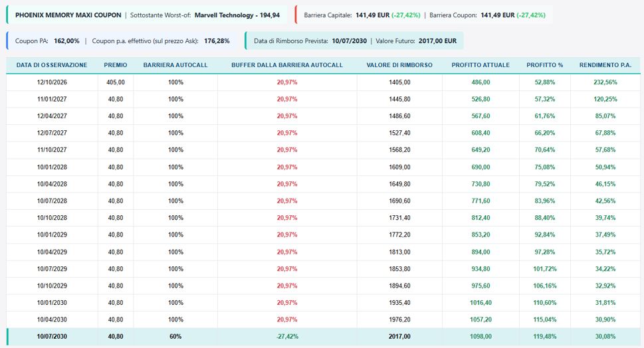Click the DATA DI OSSERVAZIONE column header
The width and height of the screenshot is (644, 348).
point(52,65)
